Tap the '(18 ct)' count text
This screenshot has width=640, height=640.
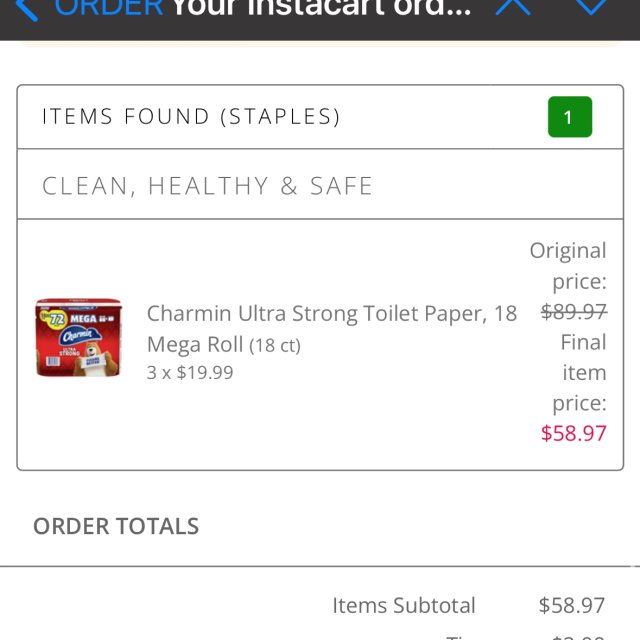coord(275,346)
